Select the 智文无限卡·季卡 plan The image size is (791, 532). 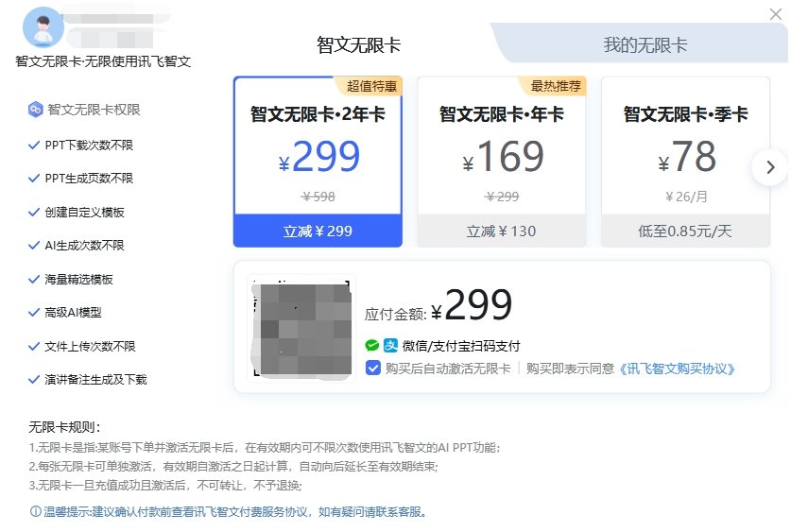pos(685,162)
